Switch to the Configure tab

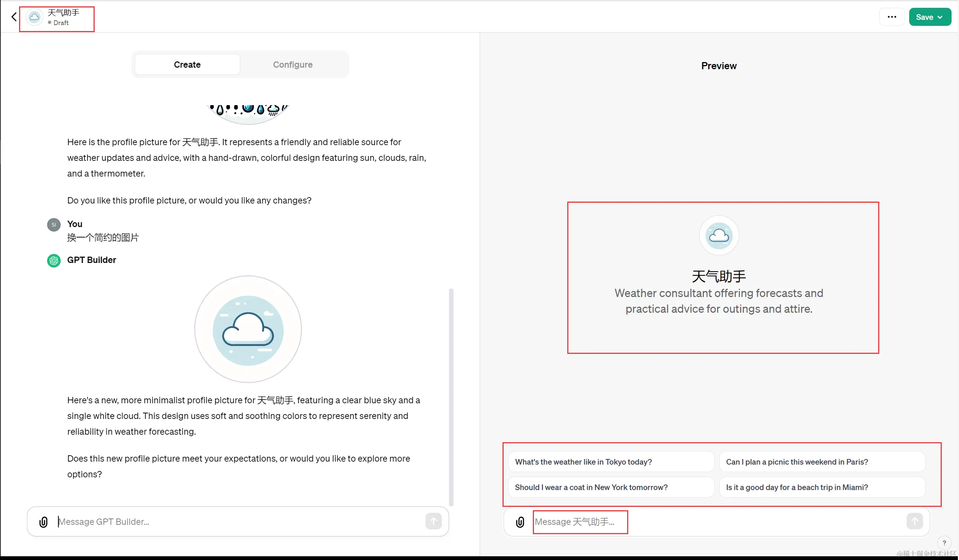[293, 65]
